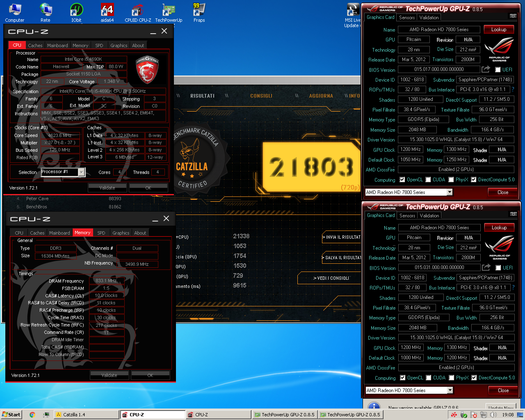Toggle PhysX checkbox in bottom GPU-Z

point(452,378)
